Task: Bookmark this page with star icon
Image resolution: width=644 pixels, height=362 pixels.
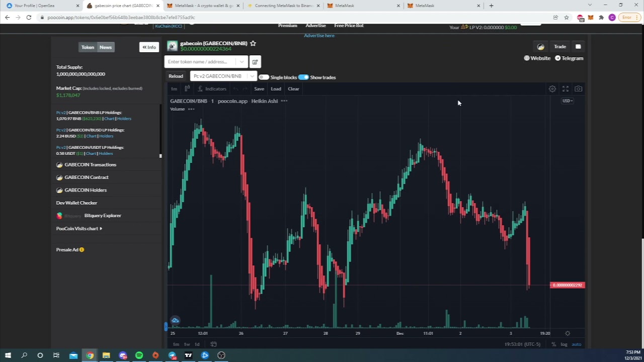Action: [x=567, y=17]
